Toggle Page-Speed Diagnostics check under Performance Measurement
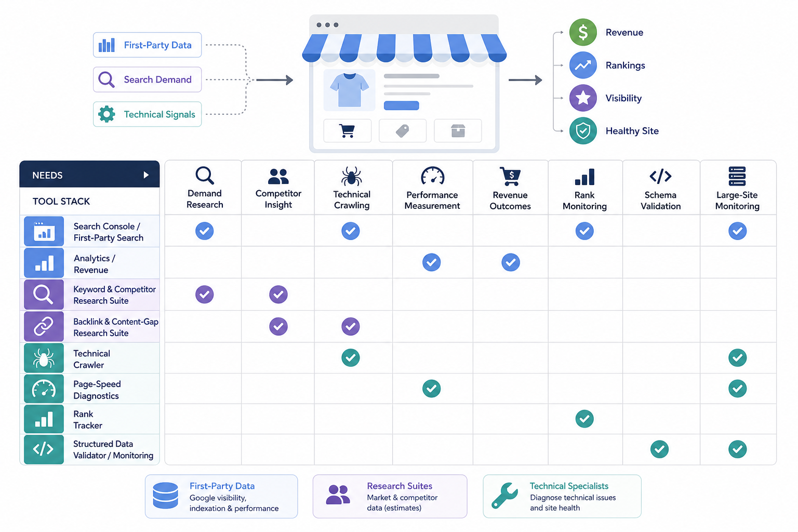The width and height of the screenshot is (798, 532). 432,388
